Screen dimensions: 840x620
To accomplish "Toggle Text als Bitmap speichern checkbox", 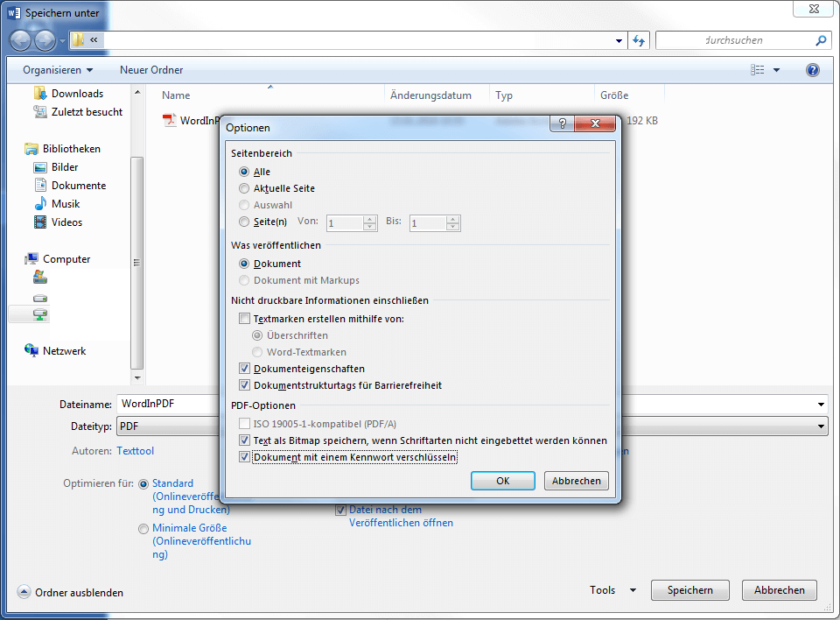I will pyautogui.click(x=244, y=440).
